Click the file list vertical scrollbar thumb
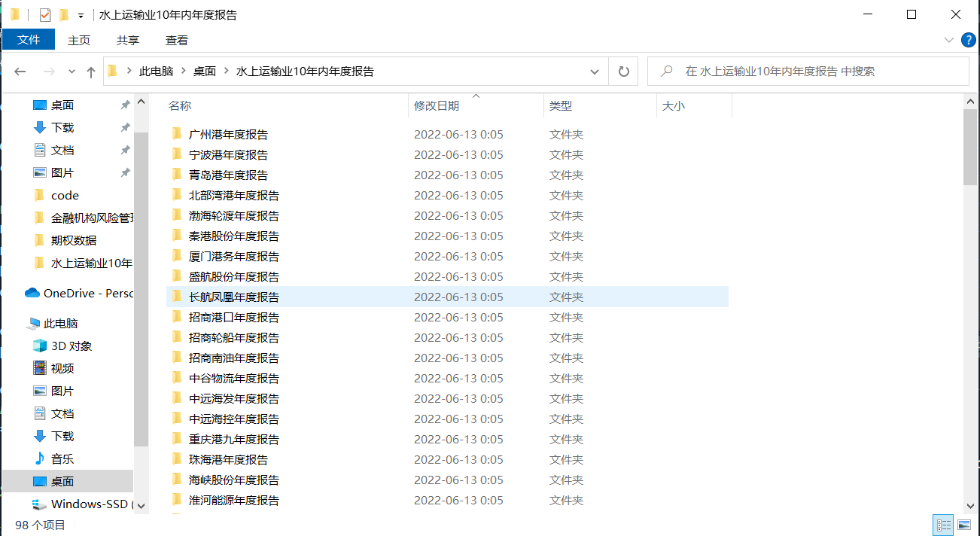The image size is (980, 536). [x=970, y=145]
